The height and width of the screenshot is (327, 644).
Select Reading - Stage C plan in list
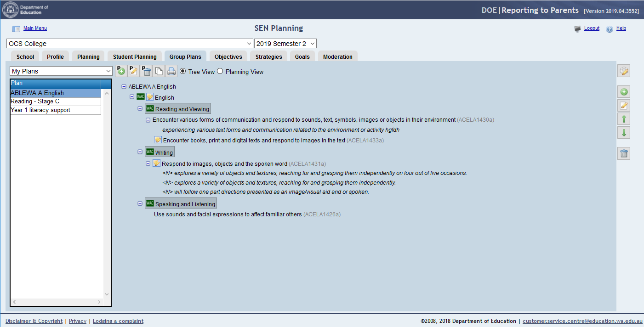point(35,101)
